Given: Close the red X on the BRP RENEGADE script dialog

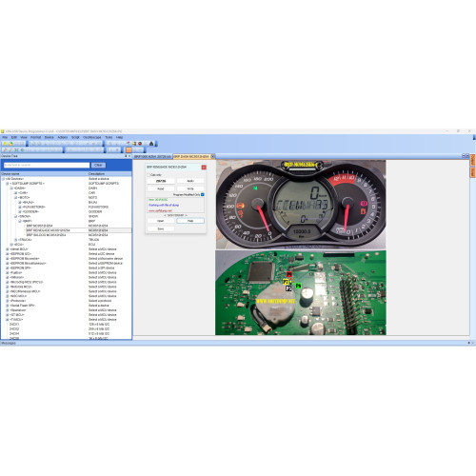Looking at the screenshot, I should tap(204, 168).
